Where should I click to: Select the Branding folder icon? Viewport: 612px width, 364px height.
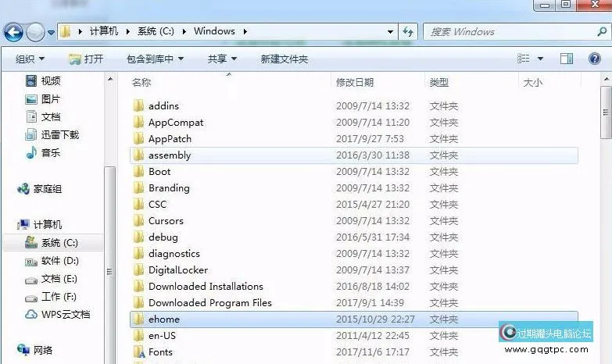click(138, 187)
